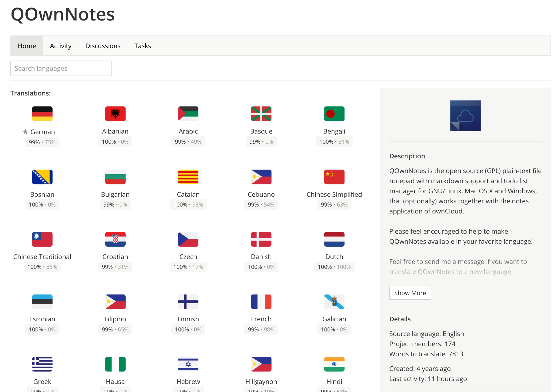560x392 pixels.
Task: Open the Chinese Simplified language link
Action: [334, 194]
